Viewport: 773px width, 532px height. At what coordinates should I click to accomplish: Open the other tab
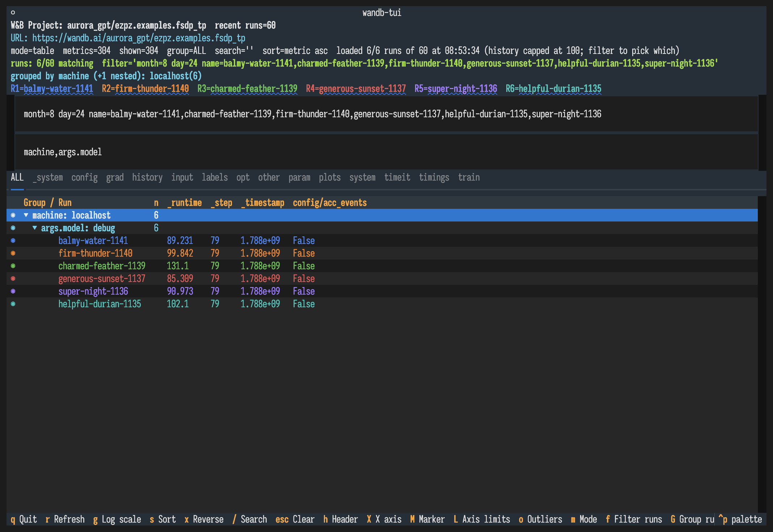tap(269, 177)
